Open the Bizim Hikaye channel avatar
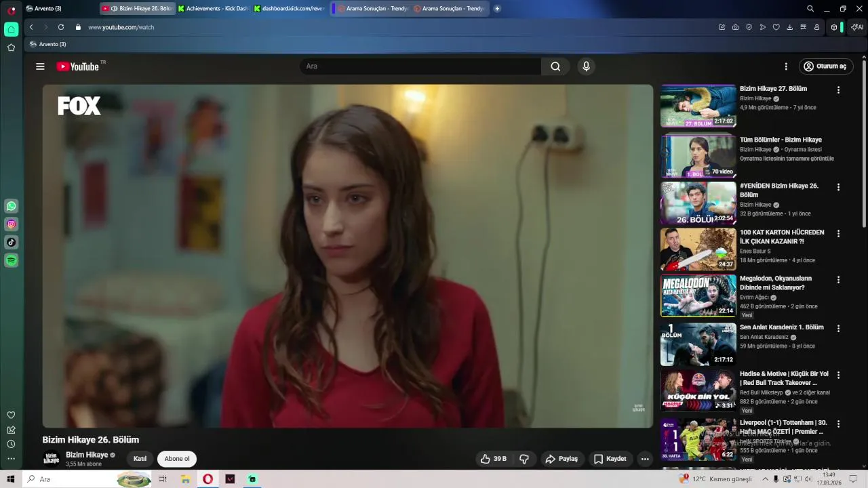Viewport: 868px width, 488px height. (x=52, y=459)
